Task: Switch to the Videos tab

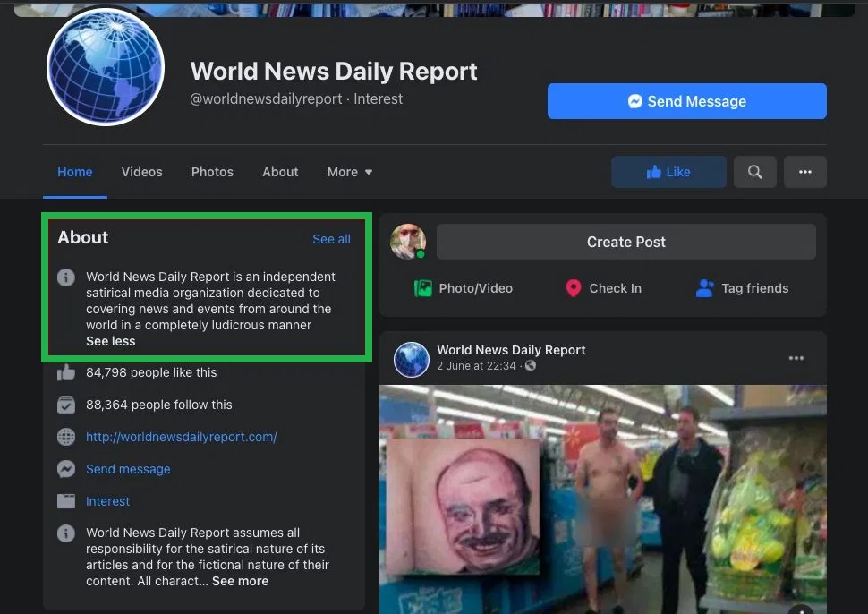Action: (x=142, y=172)
